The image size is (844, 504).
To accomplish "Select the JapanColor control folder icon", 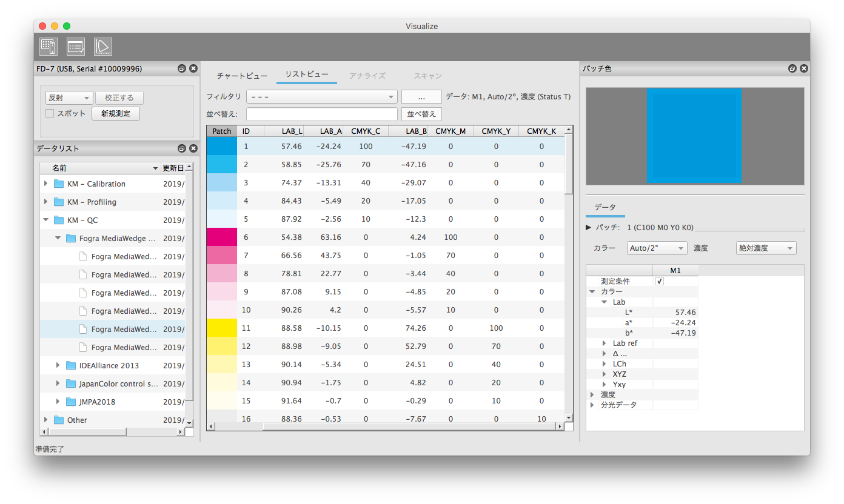I will (x=71, y=384).
